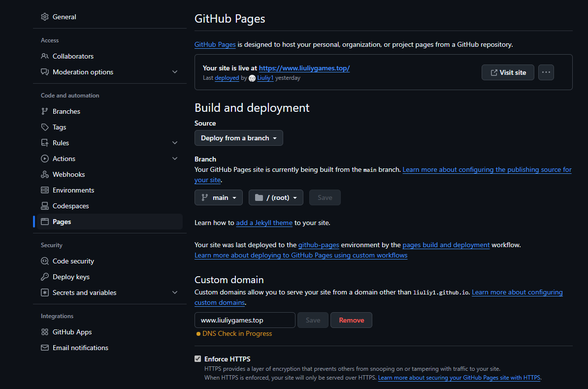This screenshot has width=588, height=389.
Task: Expand Moderation options chevron
Action: [x=175, y=72]
